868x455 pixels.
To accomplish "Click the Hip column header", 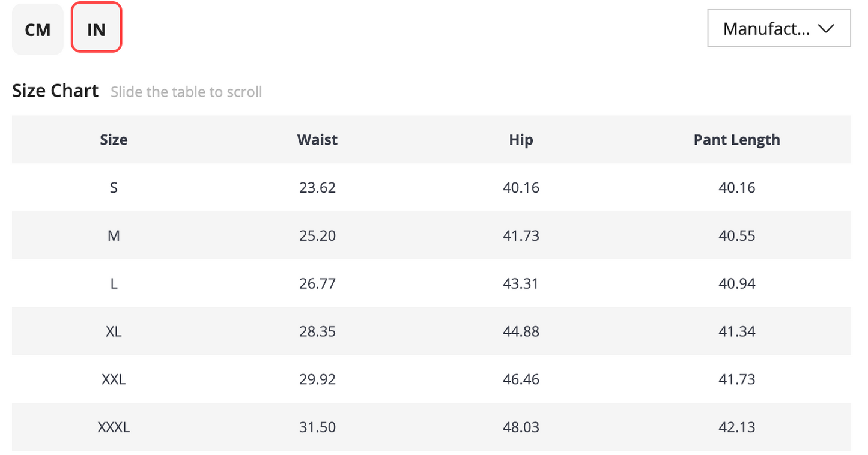I will click(521, 140).
